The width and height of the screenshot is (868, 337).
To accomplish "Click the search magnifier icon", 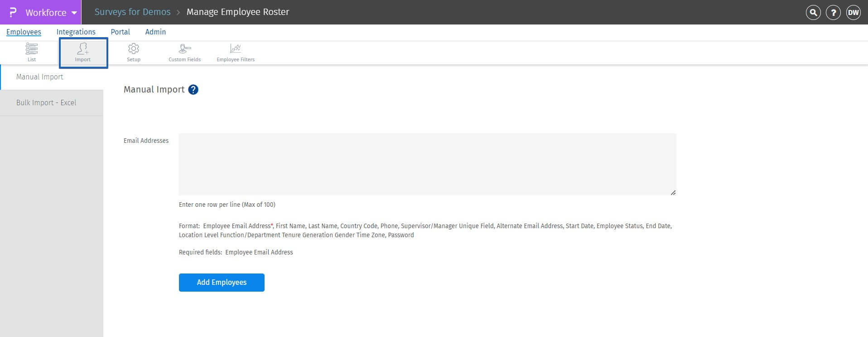I will [x=813, y=13].
